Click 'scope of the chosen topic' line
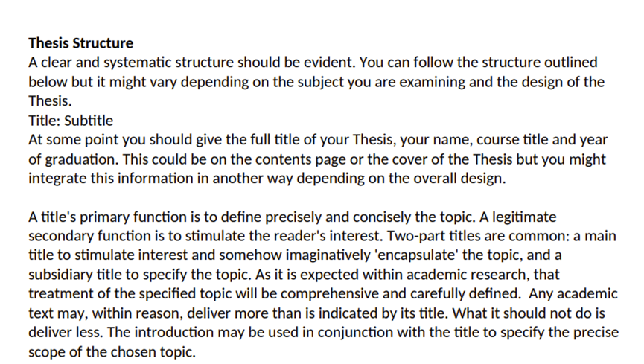This screenshot has height=364, width=644. (x=112, y=352)
